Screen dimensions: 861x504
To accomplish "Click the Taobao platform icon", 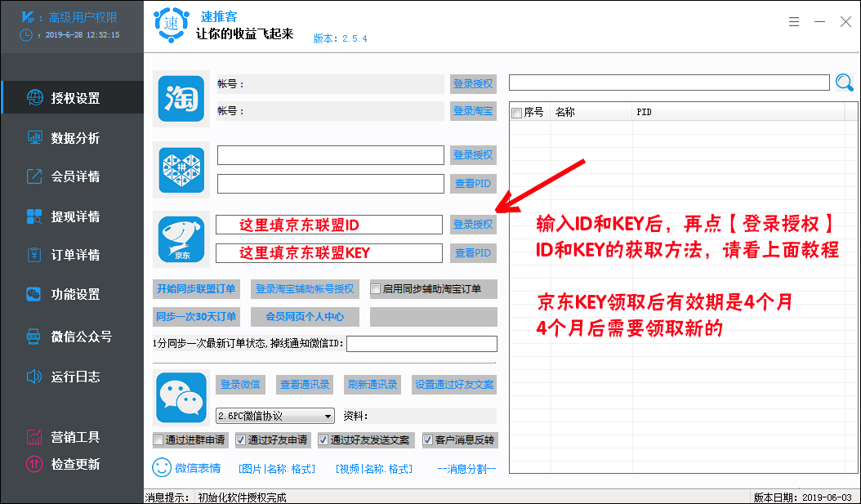I will [x=181, y=99].
